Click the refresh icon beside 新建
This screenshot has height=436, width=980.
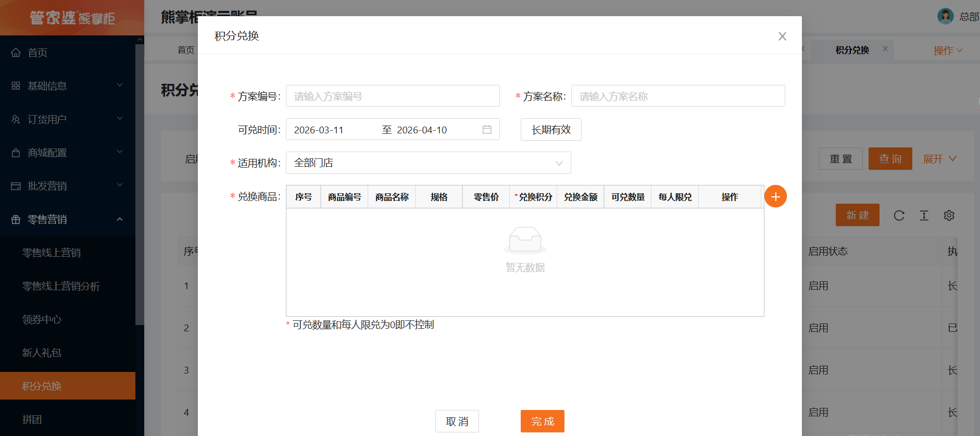899,216
